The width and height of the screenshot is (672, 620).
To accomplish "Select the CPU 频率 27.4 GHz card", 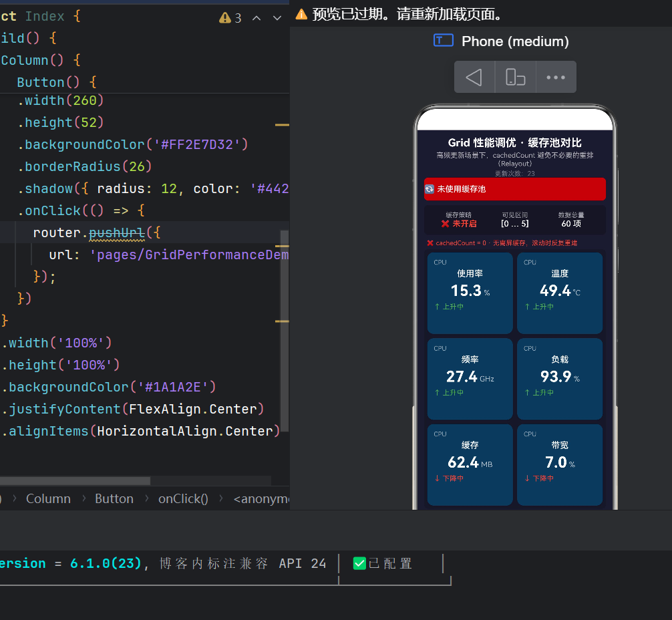I will click(x=470, y=379).
